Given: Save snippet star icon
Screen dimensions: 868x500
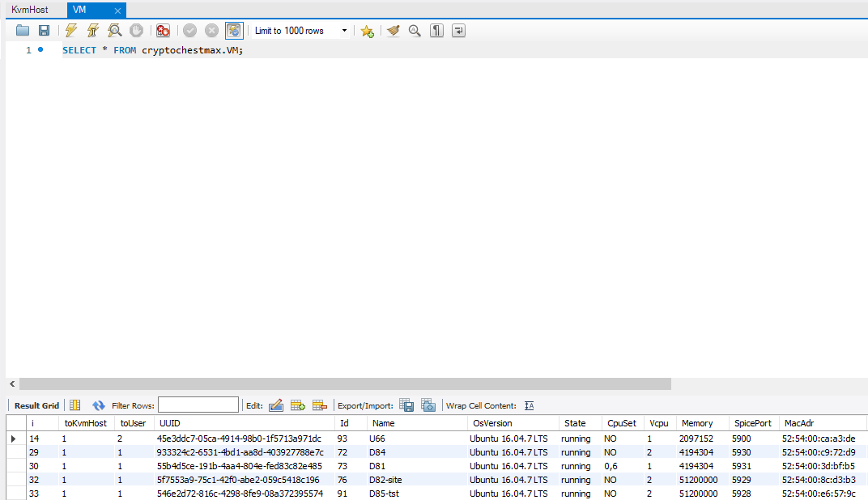Looking at the screenshot, I should pos(367,31).
